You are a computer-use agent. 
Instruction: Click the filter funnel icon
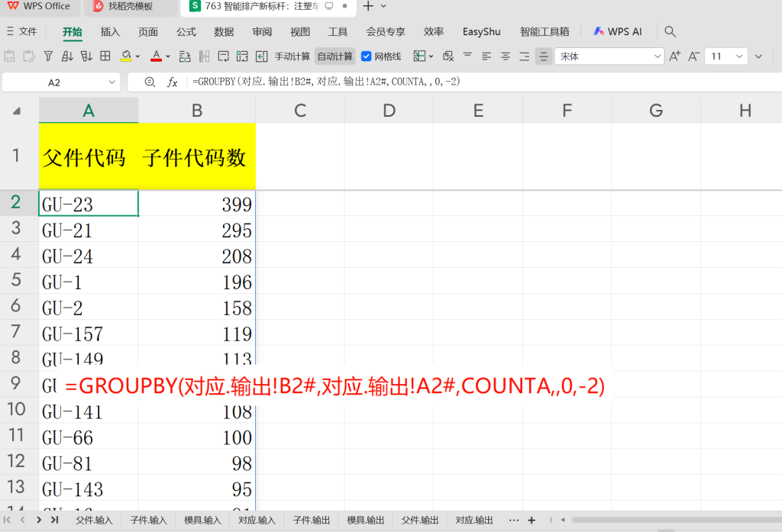coord(48,56)
